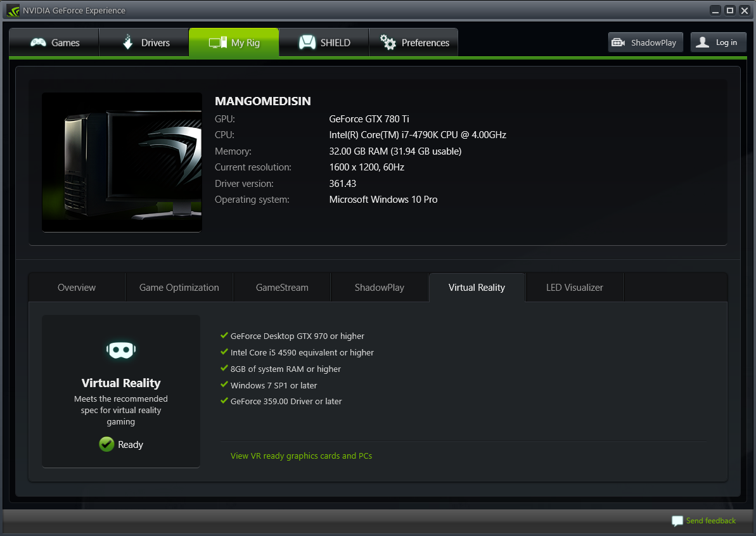Screen dimensions: 756x536
Task: Click the NVIDIA logo in title bar
Action: click(13, 10)
